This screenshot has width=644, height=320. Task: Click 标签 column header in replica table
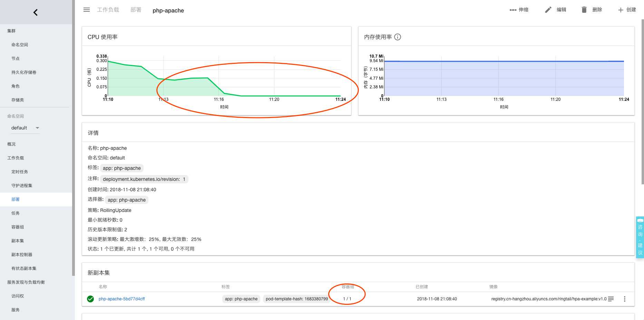point(226,287)
